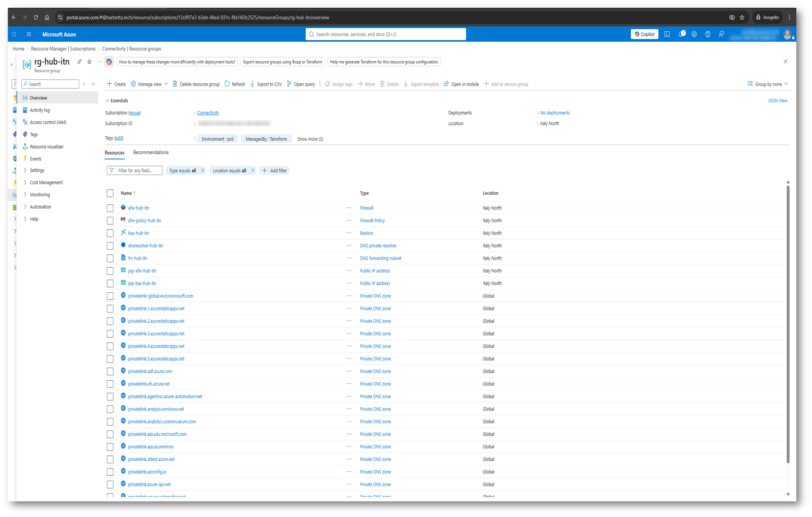Open the feedback icon in header
The image size is (812, 517).
click(x=721, y=34)
